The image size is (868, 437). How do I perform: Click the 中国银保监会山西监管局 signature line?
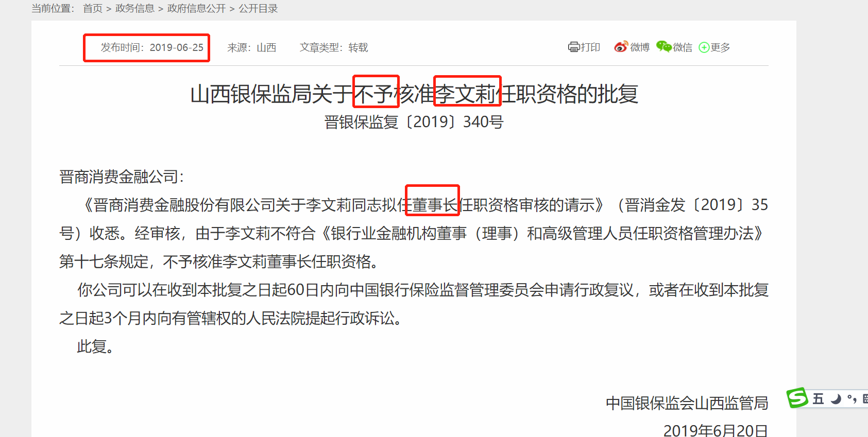[x=687, y=403]
